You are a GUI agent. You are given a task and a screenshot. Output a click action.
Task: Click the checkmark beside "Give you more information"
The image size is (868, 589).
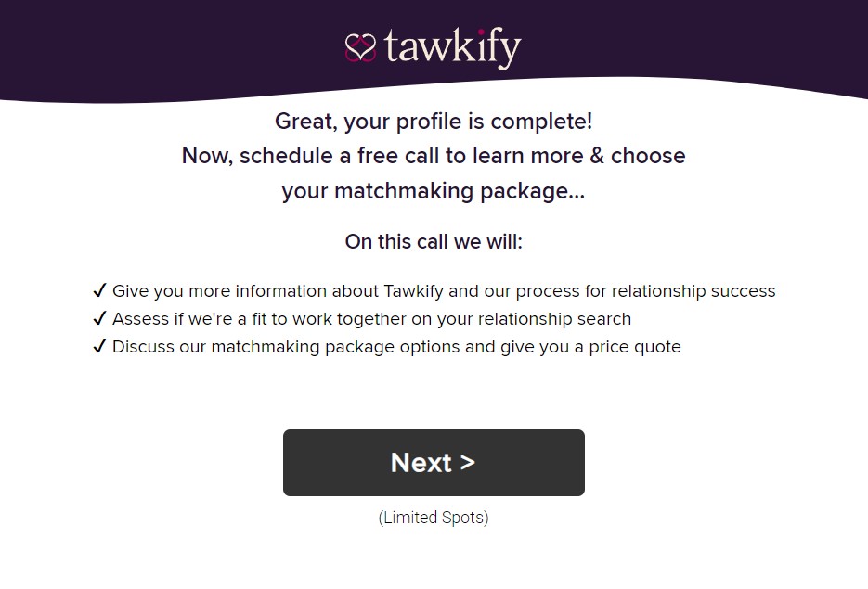(x=100, y=291)
